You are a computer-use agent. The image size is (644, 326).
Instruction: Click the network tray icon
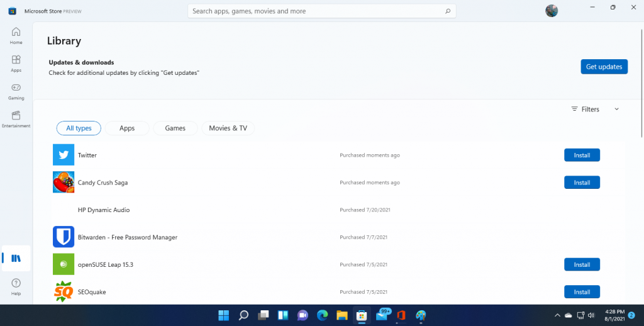(x=580, y=315)
